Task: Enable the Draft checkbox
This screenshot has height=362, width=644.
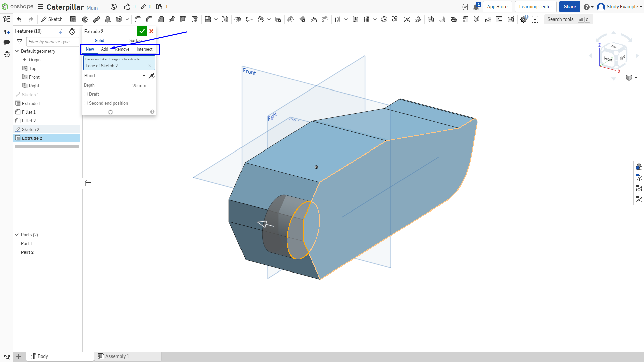Action: click(x=86, y=94)
